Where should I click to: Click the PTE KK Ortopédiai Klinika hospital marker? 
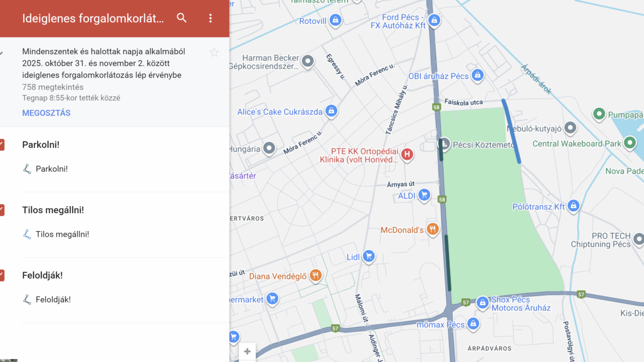[407, 154]
